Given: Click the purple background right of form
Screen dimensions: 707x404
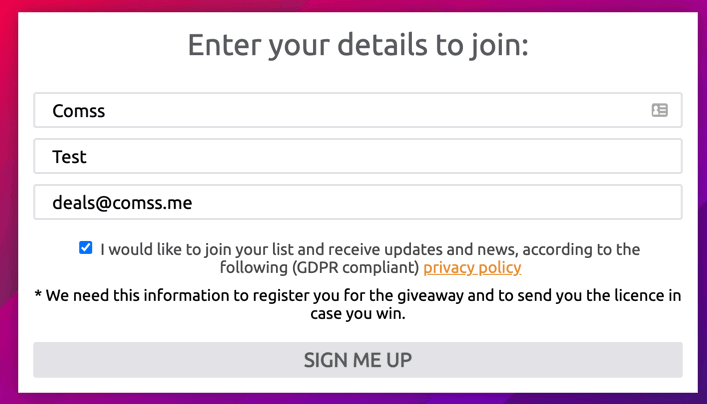Looking at the screenshot, I should 701,200.
